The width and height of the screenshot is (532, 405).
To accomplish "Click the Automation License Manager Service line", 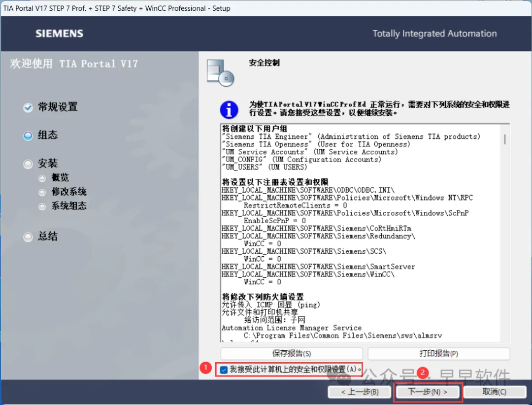I will tap(292, 328).
